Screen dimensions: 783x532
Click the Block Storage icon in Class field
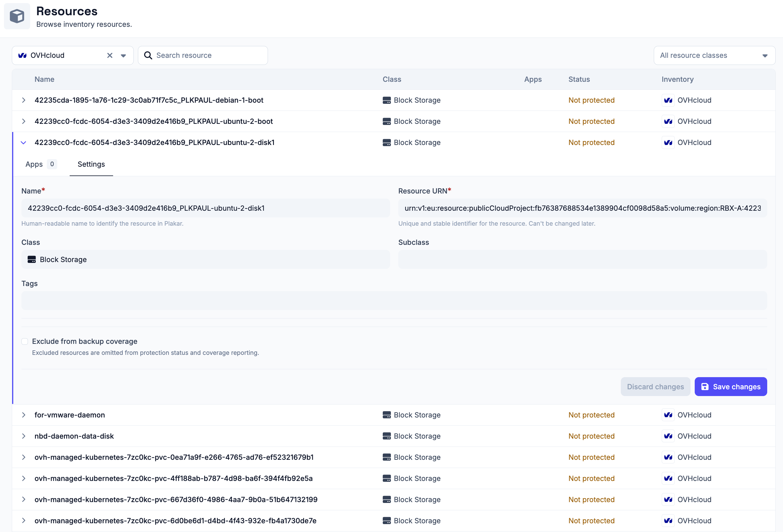[32, 260]
